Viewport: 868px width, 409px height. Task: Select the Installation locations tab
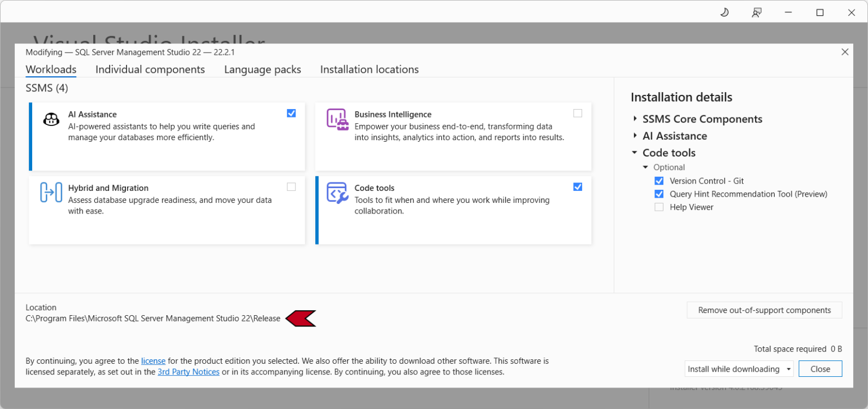[369, 69]
